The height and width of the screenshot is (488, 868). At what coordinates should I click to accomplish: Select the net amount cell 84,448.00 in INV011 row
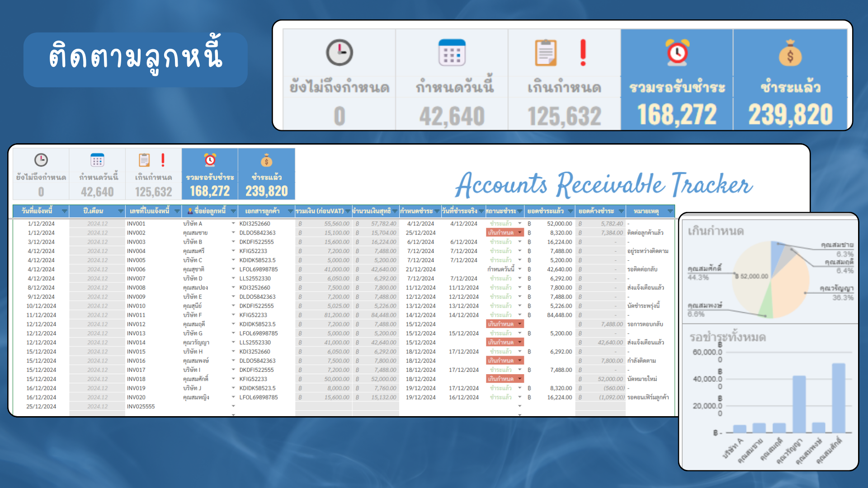(376, 315)
